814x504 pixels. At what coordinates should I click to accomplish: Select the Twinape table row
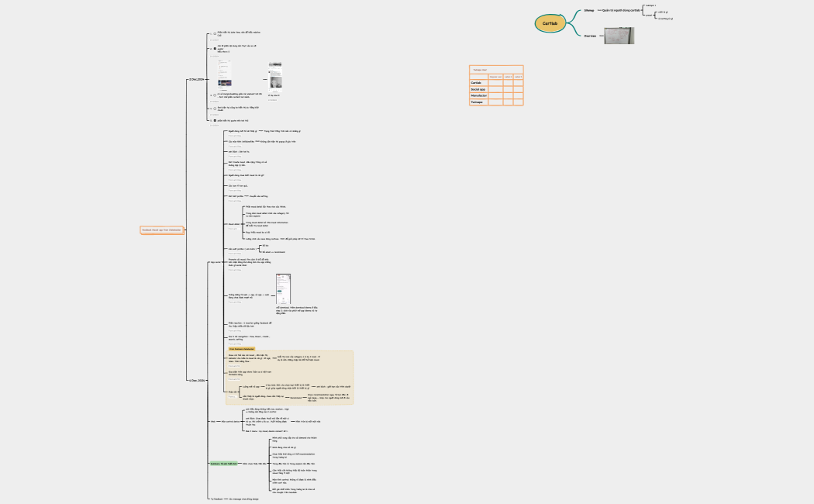coord(477,102)
